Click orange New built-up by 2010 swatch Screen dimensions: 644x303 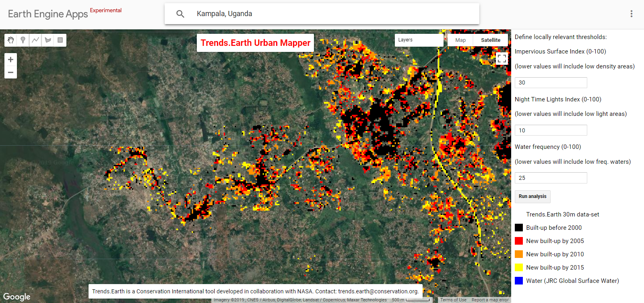pyautogui.click(x=519, y=254)
